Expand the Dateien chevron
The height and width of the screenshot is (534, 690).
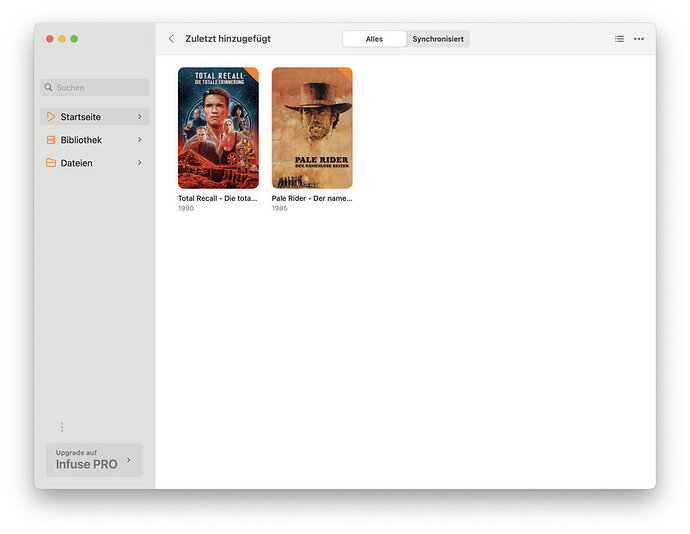(139, 163)
